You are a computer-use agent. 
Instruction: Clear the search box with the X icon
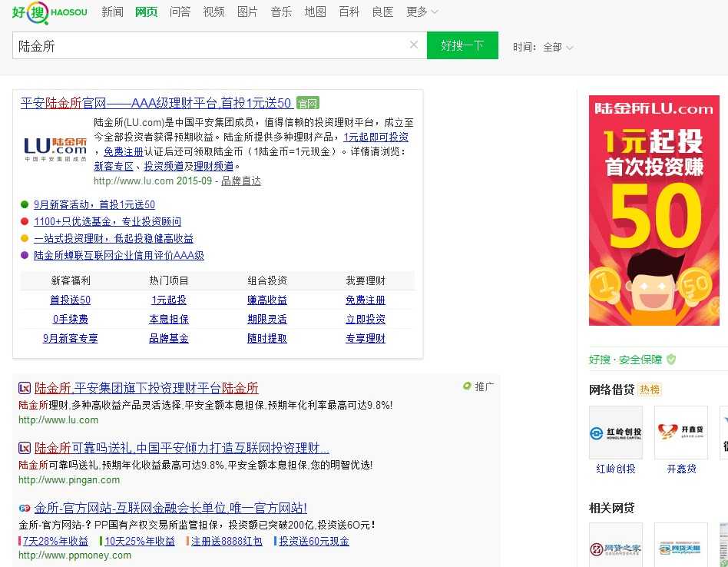coord(414,45)
